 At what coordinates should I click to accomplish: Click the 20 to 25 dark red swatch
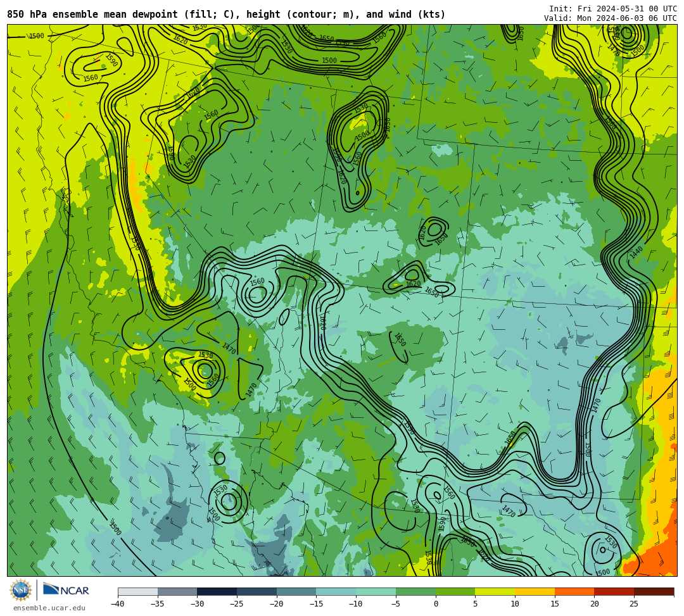(614, 591)
